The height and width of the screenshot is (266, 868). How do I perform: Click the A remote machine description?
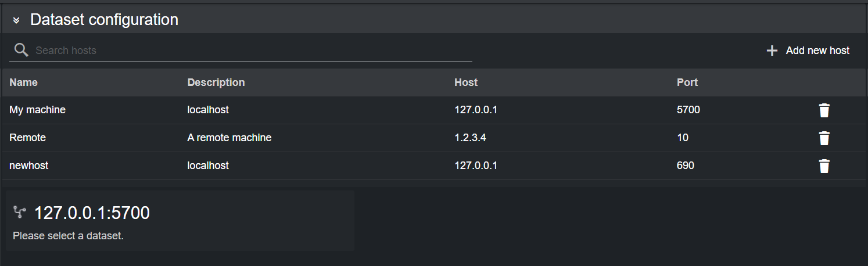coord(229,138)
